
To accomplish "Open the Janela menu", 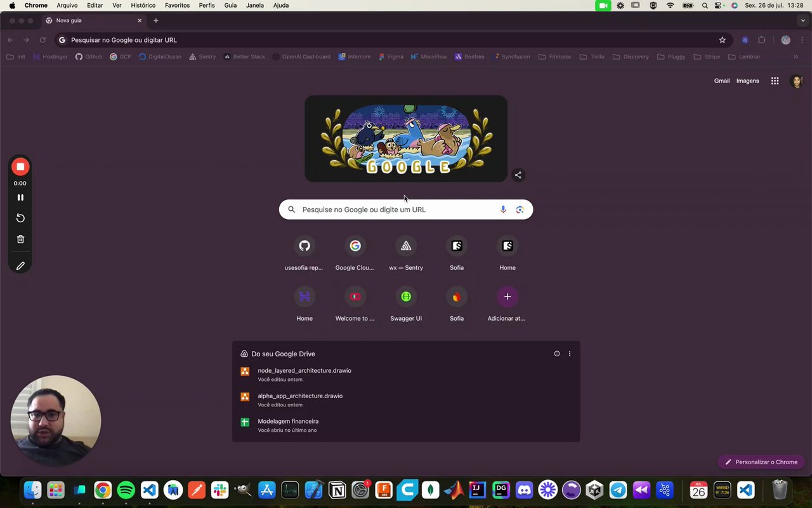I will pyautogui.click(x=255, y=5).
